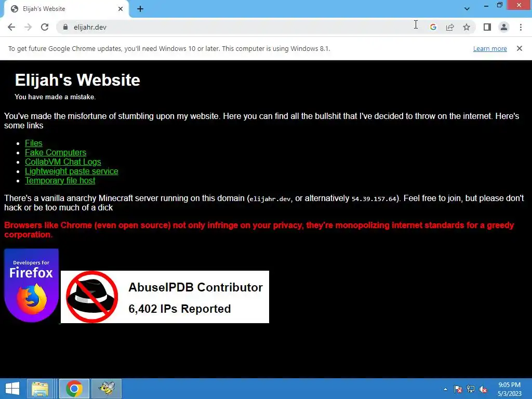Open the side panel
The width and height of the screenshot is (532, 399).
pyautogui.click(x=487, y=27)
